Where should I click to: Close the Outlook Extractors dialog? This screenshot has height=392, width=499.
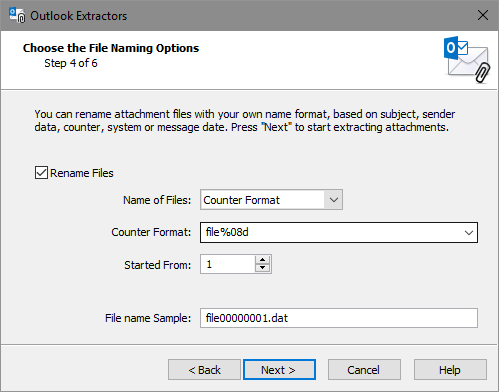point(483,15)
